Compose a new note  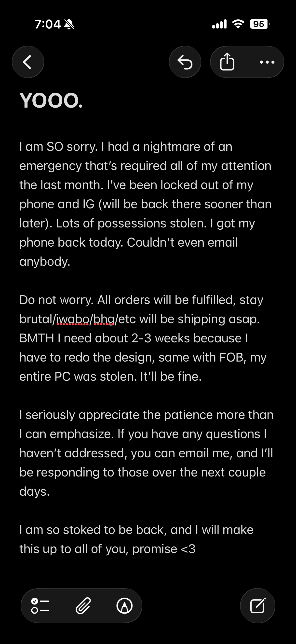coord(257,606)
